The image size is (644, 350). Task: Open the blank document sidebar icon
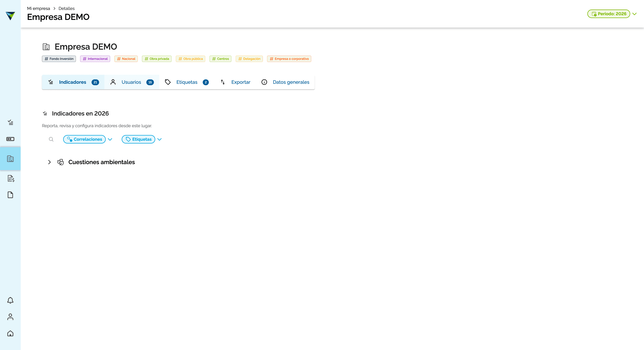click(x=10, y=195)
